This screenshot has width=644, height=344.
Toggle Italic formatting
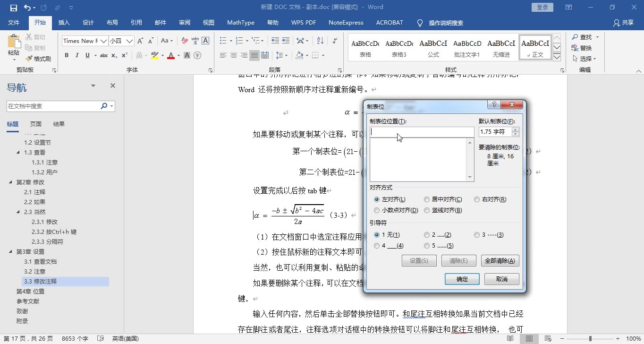(x=77, y=55)
